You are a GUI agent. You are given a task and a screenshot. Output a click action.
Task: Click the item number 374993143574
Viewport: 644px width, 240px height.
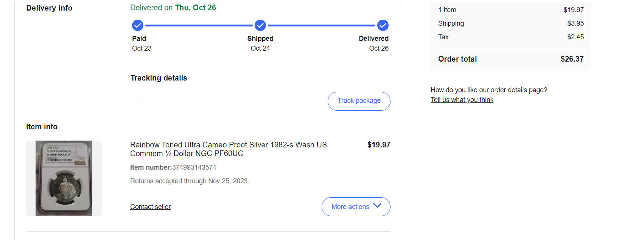(x=194, y=167)
